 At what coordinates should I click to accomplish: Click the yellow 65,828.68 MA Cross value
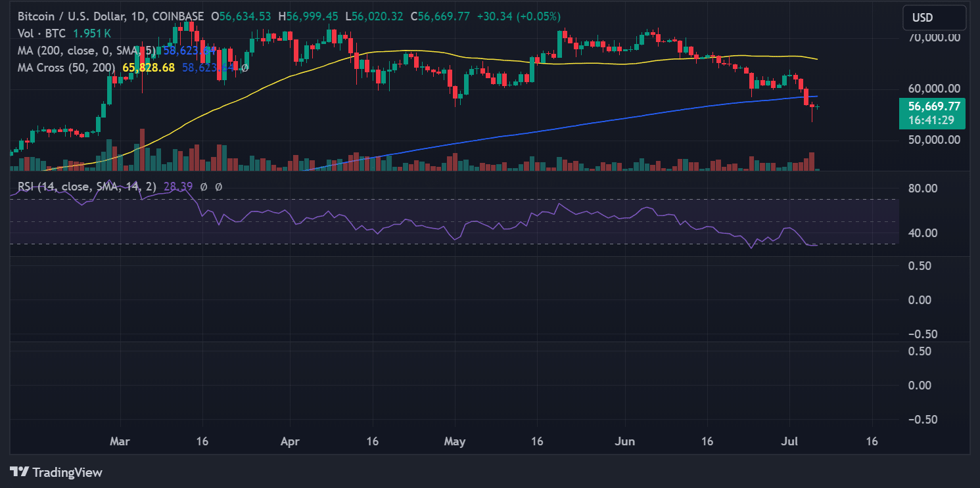click(x=149, y=68)
